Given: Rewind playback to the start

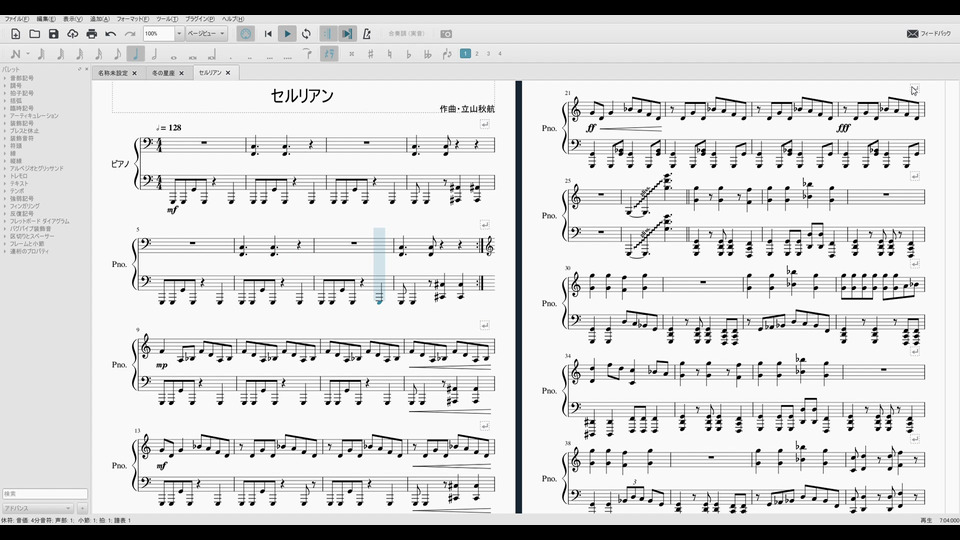Looking at the screenshot, I should coord(268,34).
